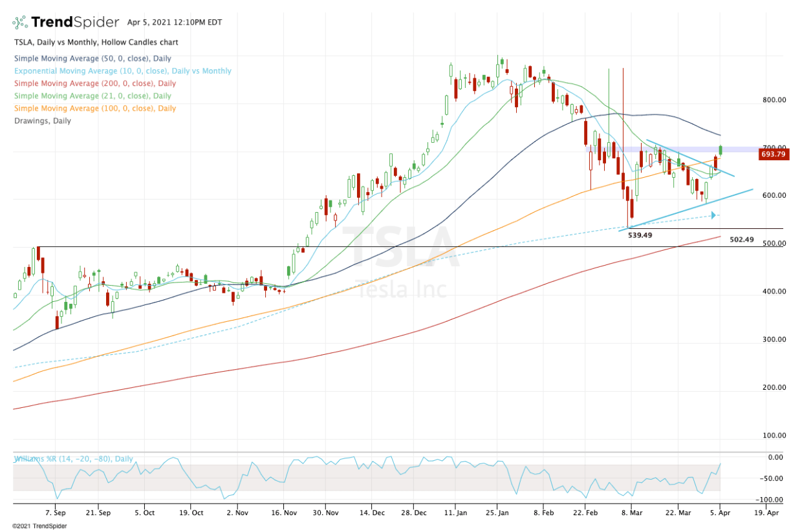
Task: Click the 502.49 horizontal line label
Action: coord(741,239)
